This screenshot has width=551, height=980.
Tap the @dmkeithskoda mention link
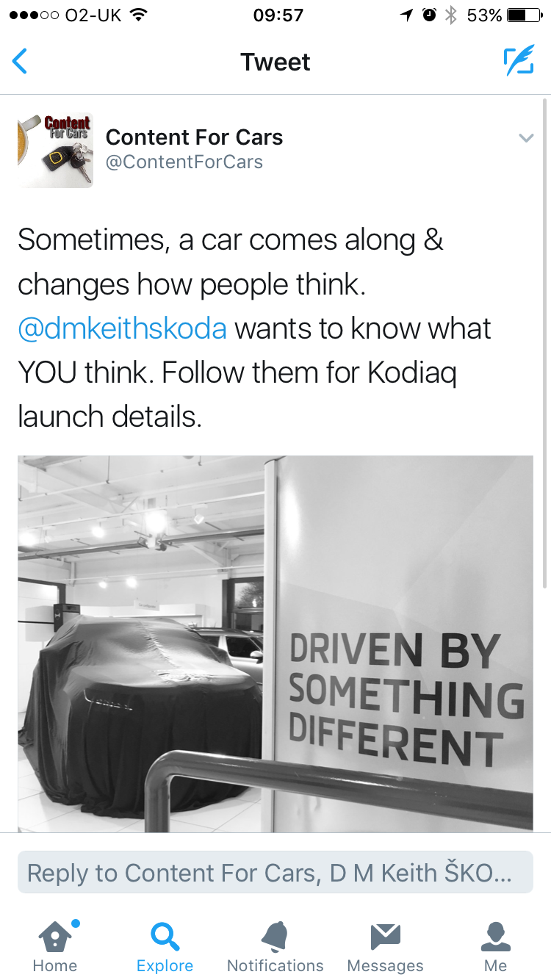(x=122, y=328)
